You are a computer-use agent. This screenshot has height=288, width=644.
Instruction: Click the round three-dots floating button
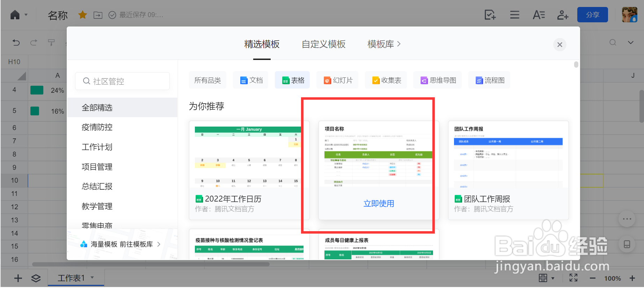point(627,219)
